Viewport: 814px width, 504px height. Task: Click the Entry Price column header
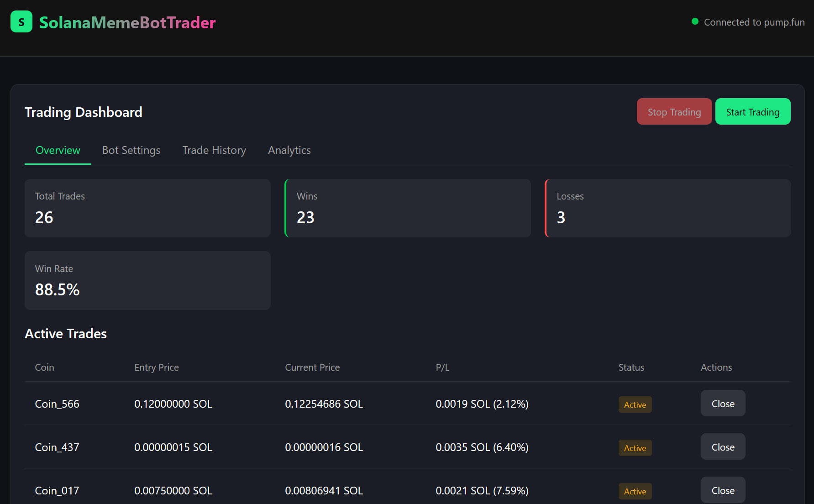[x=157, y=367]
